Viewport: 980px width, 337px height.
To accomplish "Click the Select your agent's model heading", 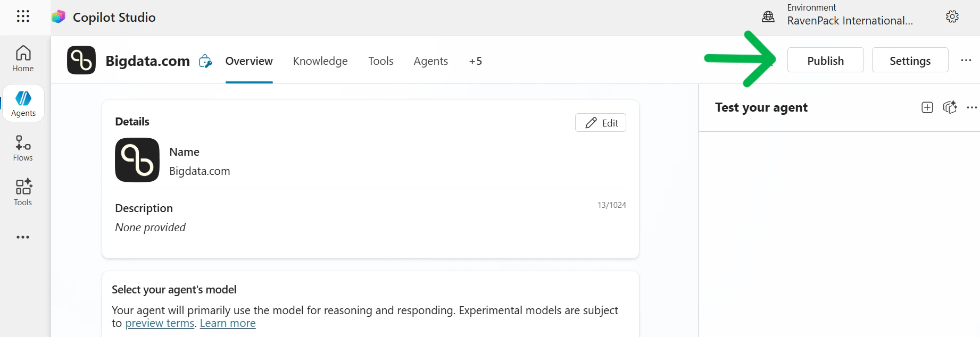I will point(174,290).
